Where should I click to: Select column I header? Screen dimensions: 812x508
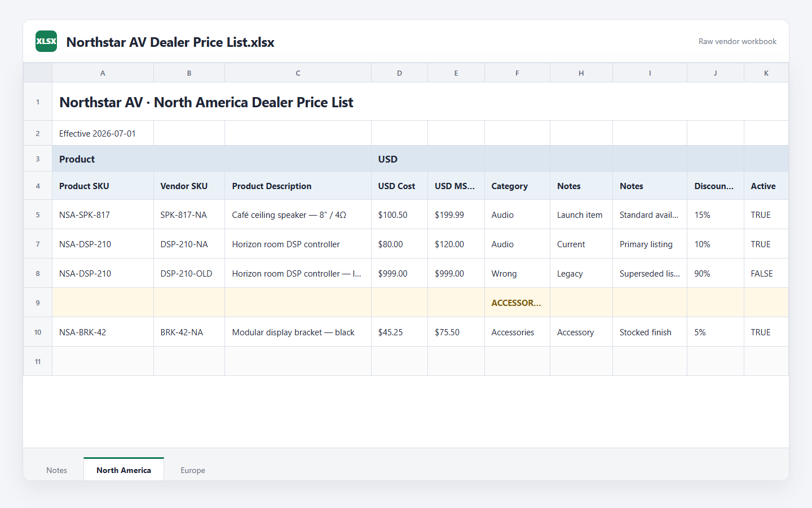coord(650,73)
